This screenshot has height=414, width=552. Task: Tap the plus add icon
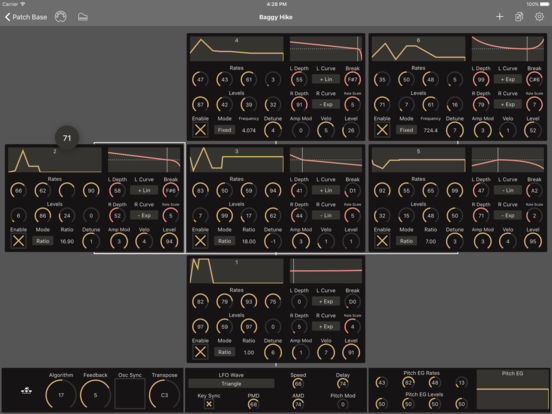pos(500,17)
